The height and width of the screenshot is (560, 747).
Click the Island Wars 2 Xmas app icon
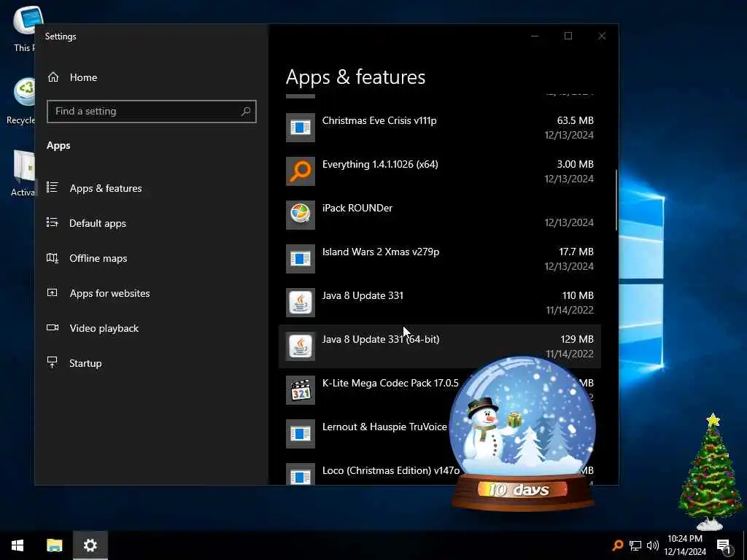(300, 259)
